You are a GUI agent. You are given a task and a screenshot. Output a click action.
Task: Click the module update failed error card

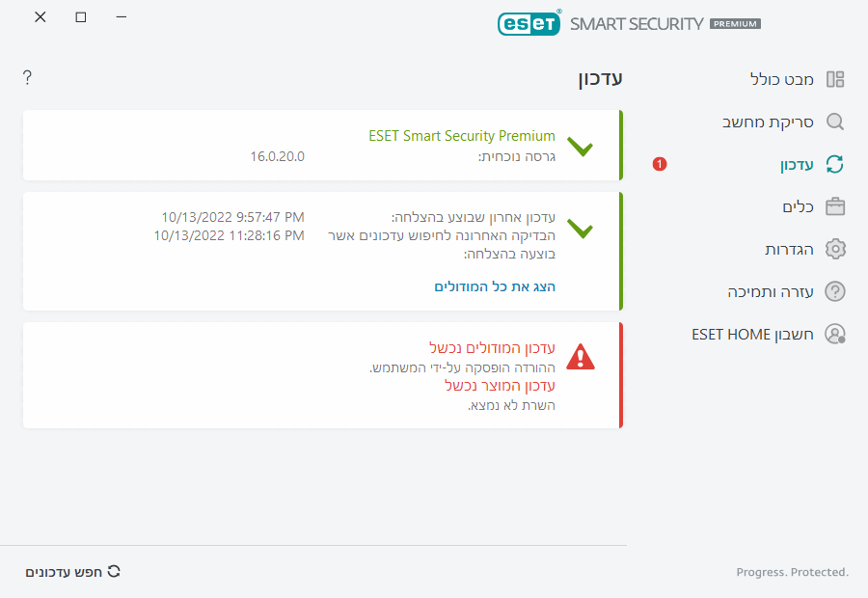[x=322, y=374]
